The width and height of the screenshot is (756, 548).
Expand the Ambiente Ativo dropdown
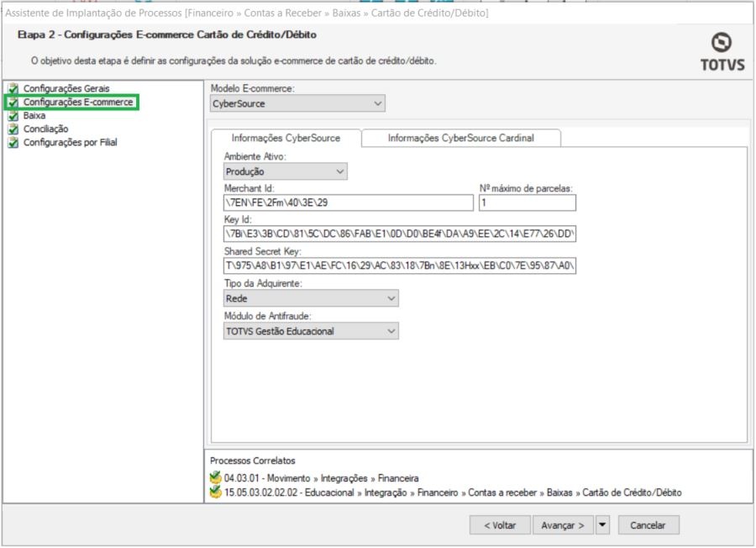tap(285, 171)
